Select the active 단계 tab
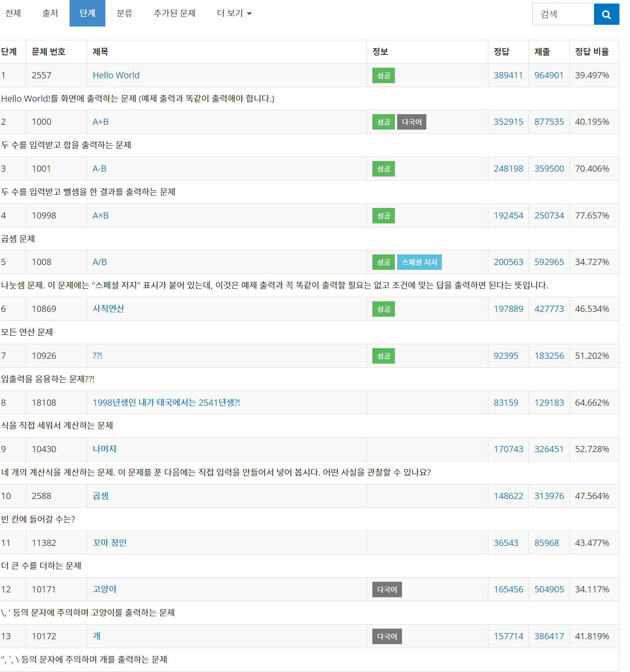The height and width of the screenshot is (672, 630). click(x=87, y=13)
